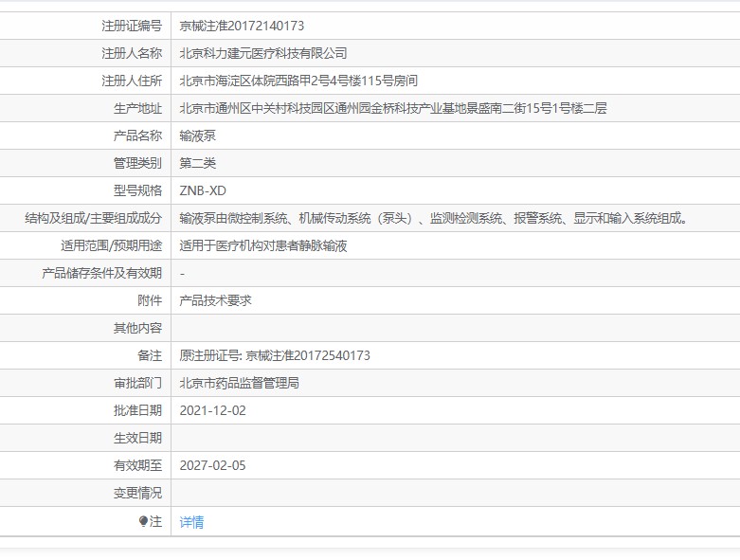740x560 pixels.
Task: Select registration number 京械注准20172140173
Action: (242, 26)
